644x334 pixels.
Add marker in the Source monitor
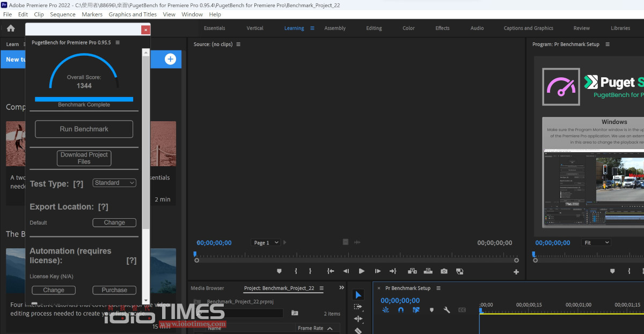(x=279, y=271)
